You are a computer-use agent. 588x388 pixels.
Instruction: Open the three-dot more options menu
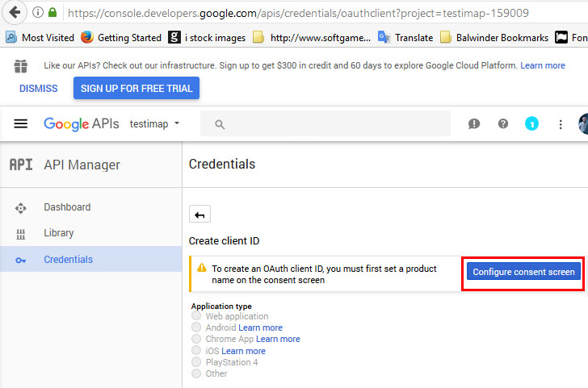click(x=561, y=123)
